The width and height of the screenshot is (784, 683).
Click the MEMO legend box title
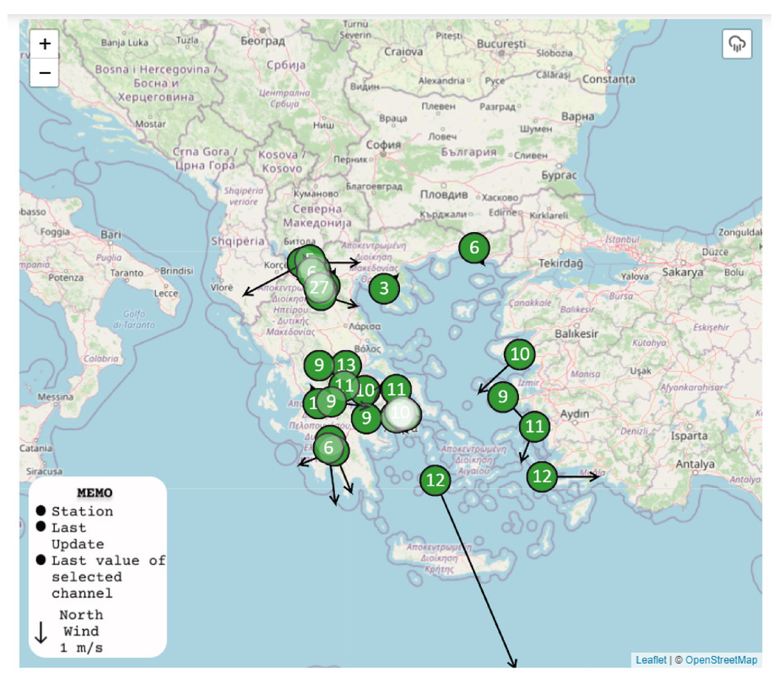pyautogui.click(x=94, y=493)
